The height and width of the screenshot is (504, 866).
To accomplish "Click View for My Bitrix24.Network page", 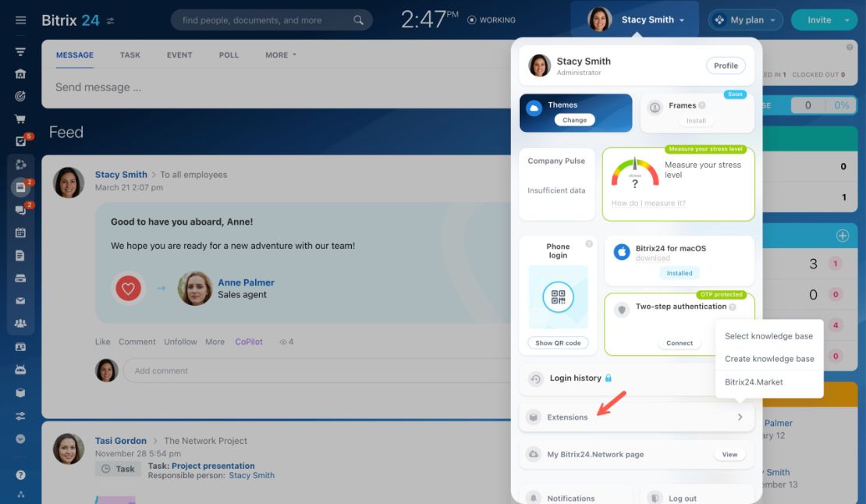I will point(729,454).
